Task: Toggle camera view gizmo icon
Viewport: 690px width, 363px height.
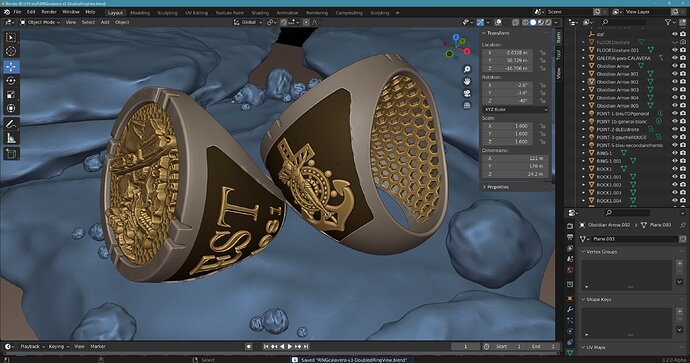Action: tap(467, 93)
